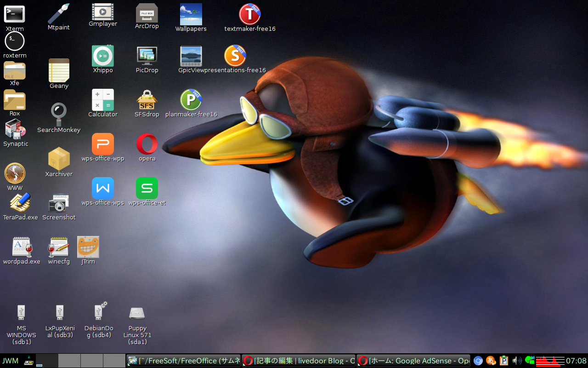The height and width of the screenshot is (368, 588).
Task: Open presentations-free16 orange S icon
Action: coord(235,56)
